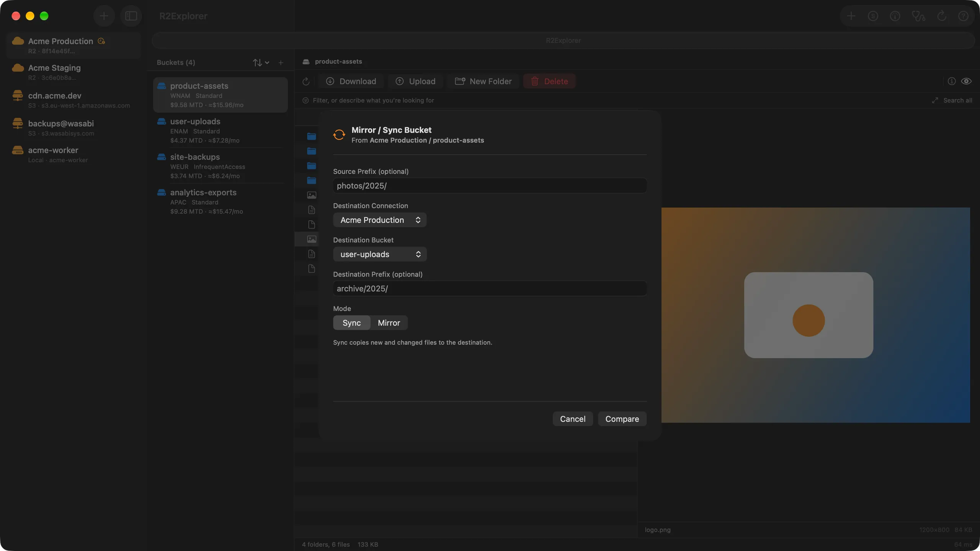Image resolution: width=980 pixels, height=551 pixels.
Task: Open the help question mark icon
Action: click(x=963, y=16)
